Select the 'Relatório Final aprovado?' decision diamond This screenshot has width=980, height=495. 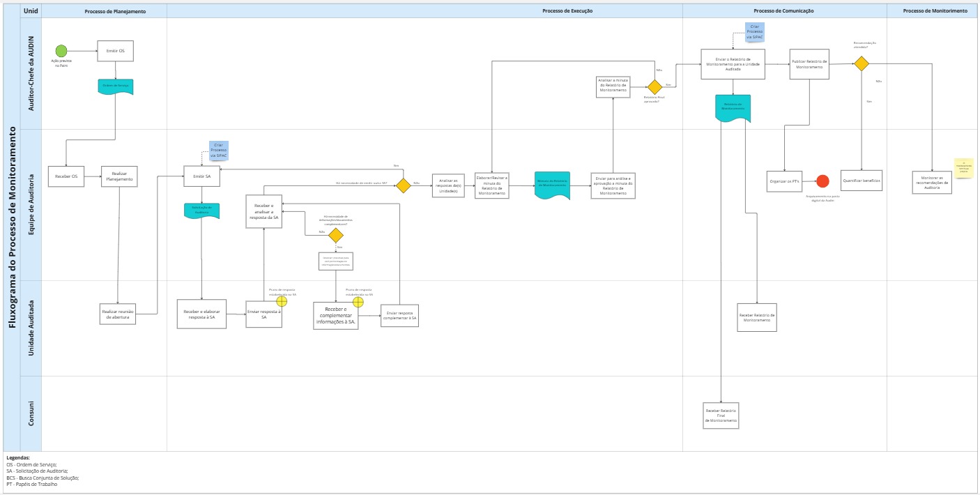pos(654,87)
